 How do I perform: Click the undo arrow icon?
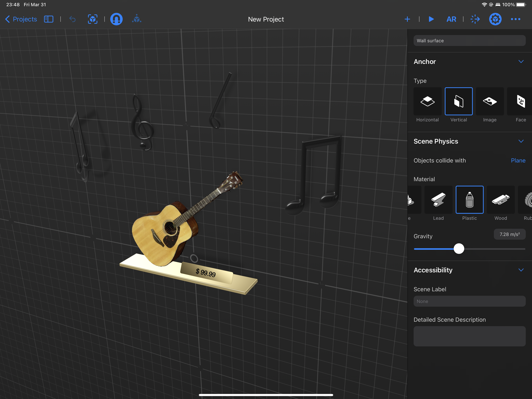pyautogui.click(x=72, y=19)
